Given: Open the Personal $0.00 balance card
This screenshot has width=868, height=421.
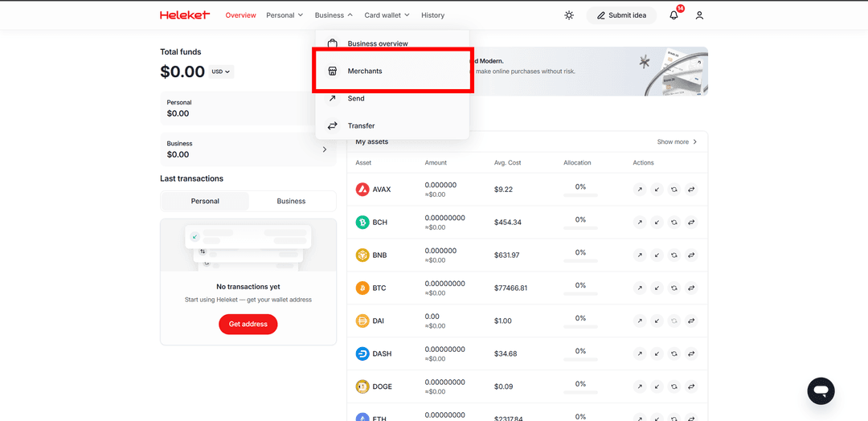Looking at the screenshot, I should (248, 108).
